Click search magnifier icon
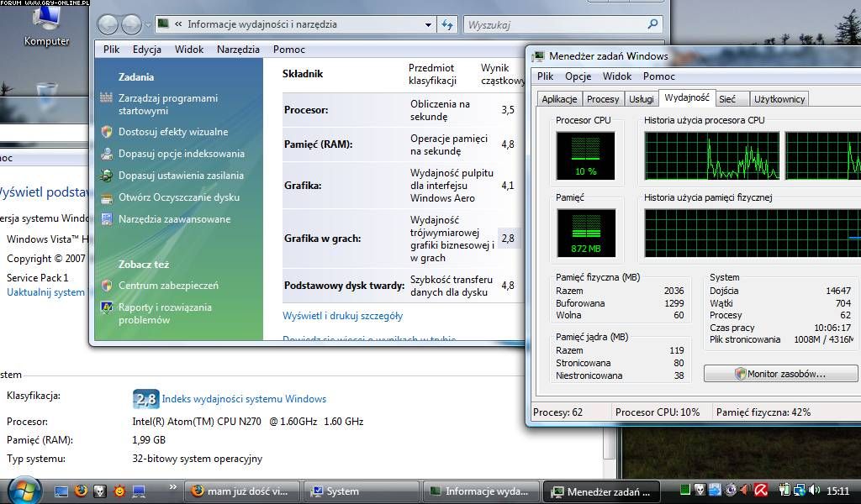The height and width of the screenshot is (504, 861). [x=652, y=24]
